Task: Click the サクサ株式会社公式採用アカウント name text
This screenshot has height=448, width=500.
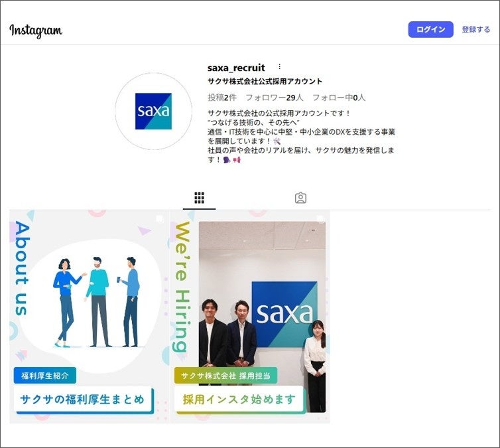Action: click(265, 82)
